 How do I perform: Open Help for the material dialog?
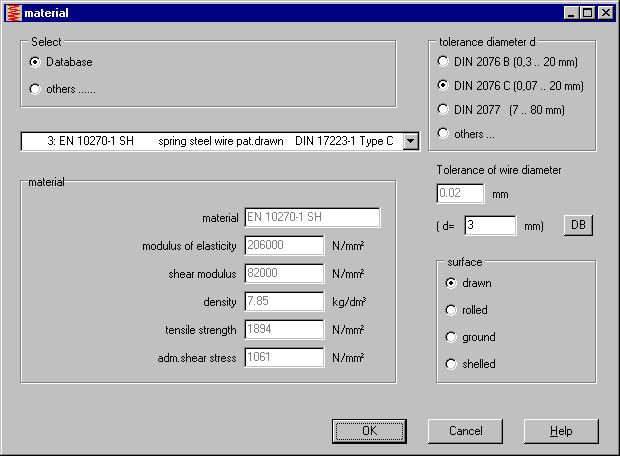tap(561, 431)
